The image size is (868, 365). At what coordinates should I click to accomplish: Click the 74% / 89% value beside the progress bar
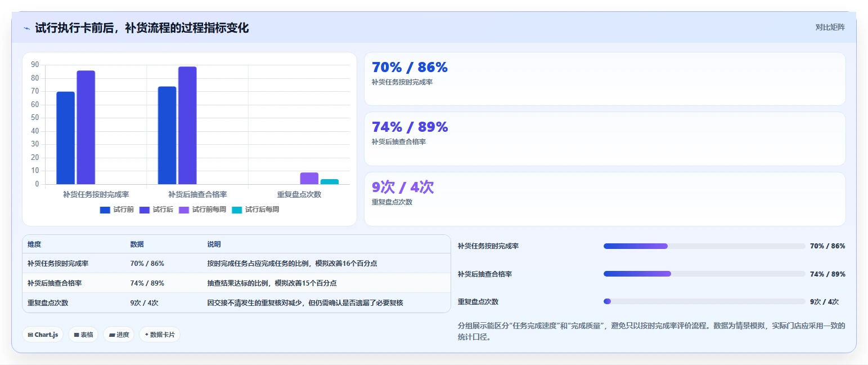827,274
